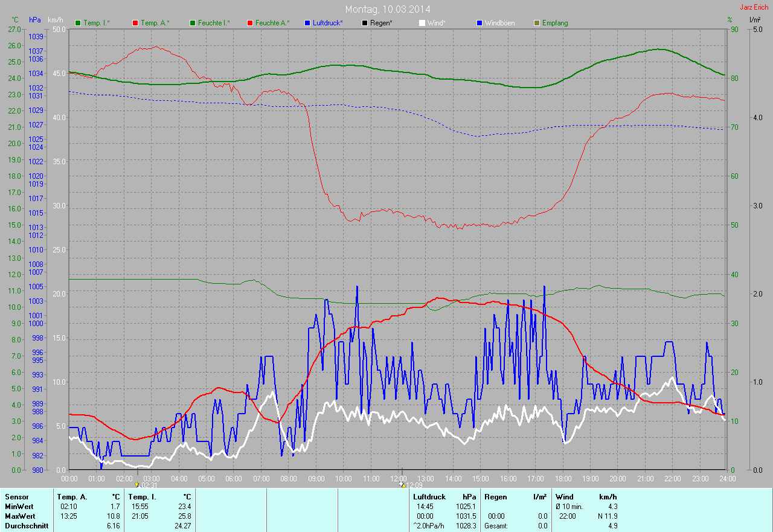Click the Windböen legend text
Viewport: 773px width, 532px height.
[x=500, y=23]
